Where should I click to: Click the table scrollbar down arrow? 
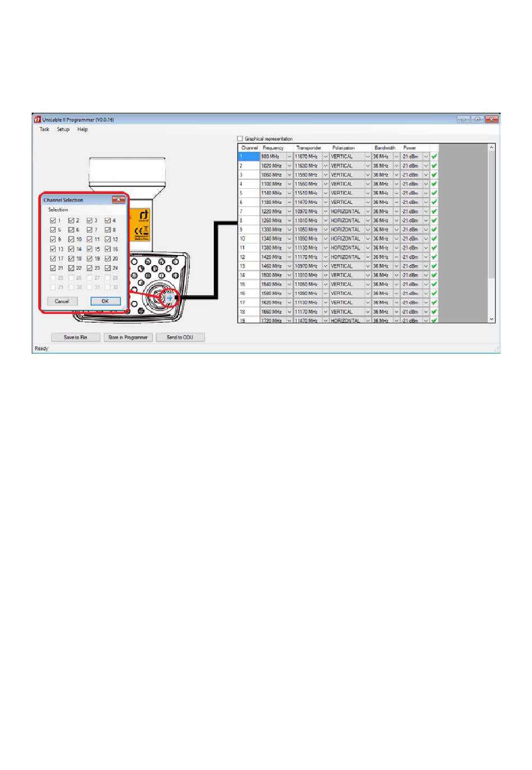click(492, 319)
